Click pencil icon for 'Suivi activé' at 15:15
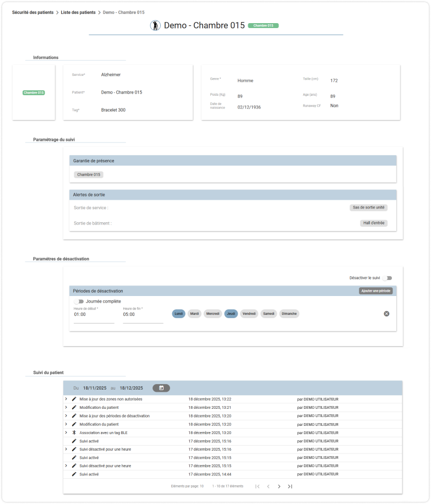Image resolution: width=431 pixels, height=504 pixels. (74, 457)
